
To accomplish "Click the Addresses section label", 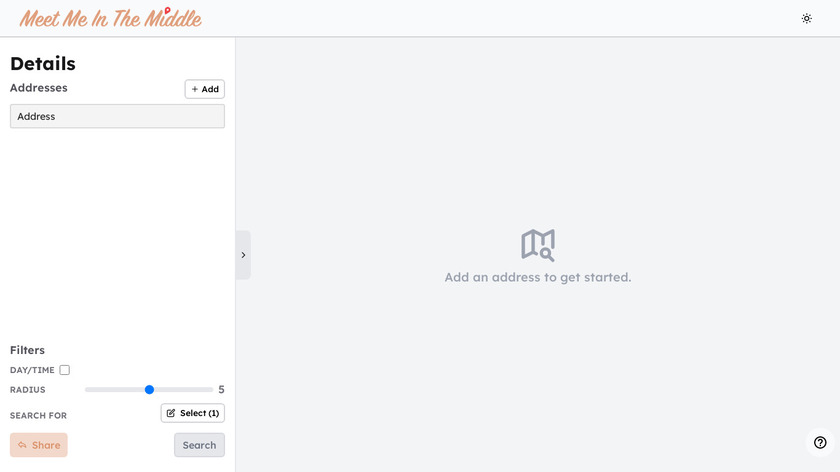I will coord(39,88).
